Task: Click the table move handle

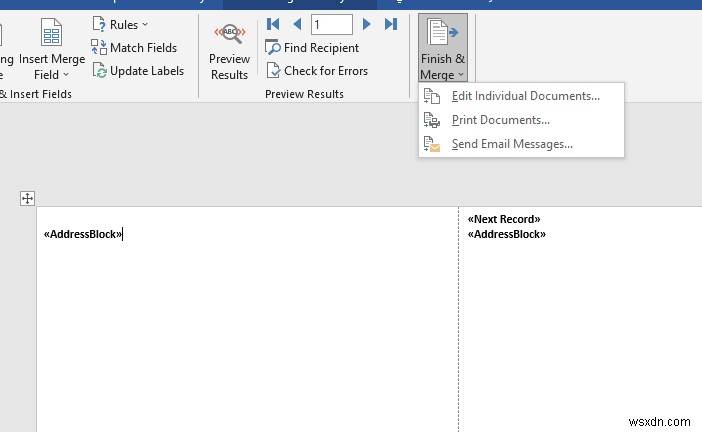Action: tap(27, 198)
